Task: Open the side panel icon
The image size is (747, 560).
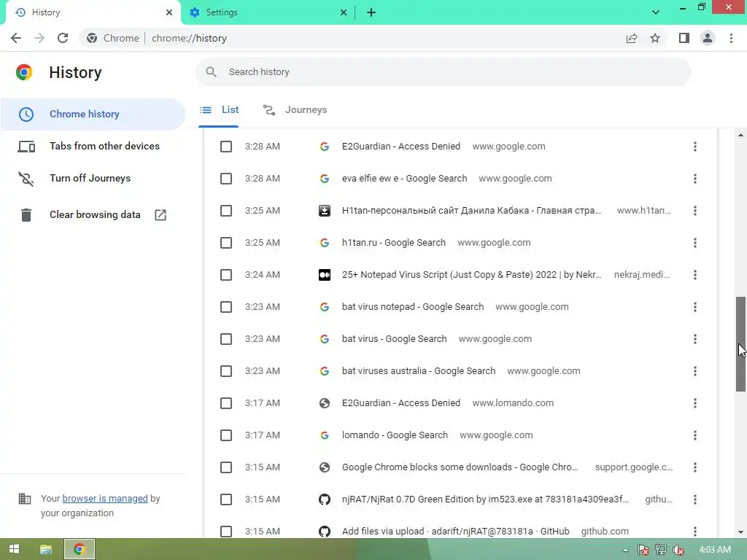Action: 684,38
